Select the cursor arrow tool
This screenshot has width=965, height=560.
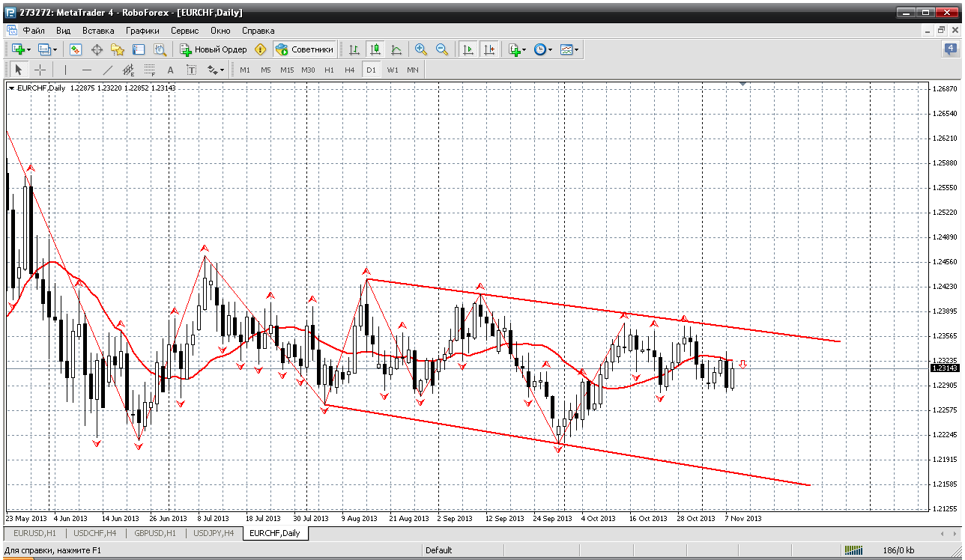click(19, 70)
